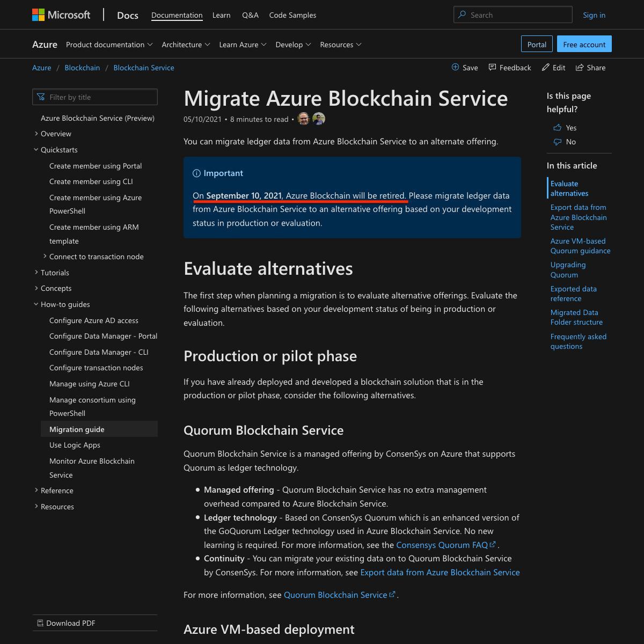Click the Portal button
The image size is (644, 644).
[x=537, y=44]
